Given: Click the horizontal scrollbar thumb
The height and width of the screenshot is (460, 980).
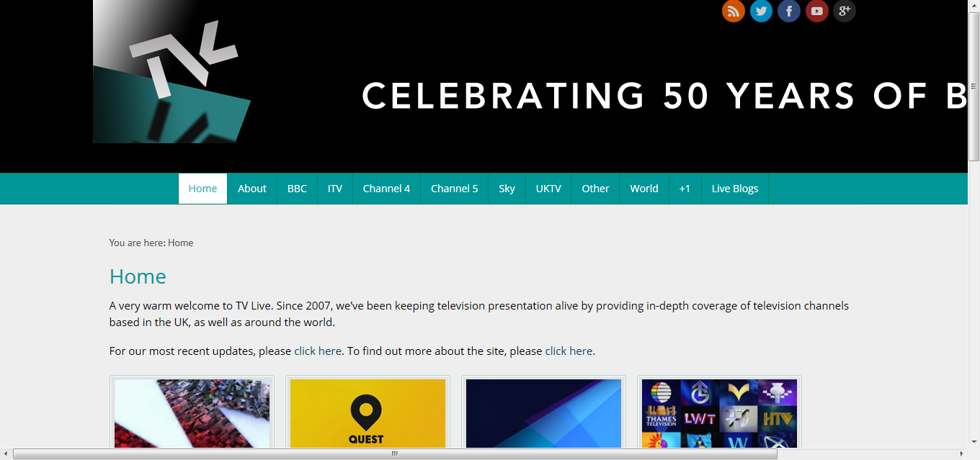Looking at the screenshot, I should pyautogui.click(x=395, y=454).
